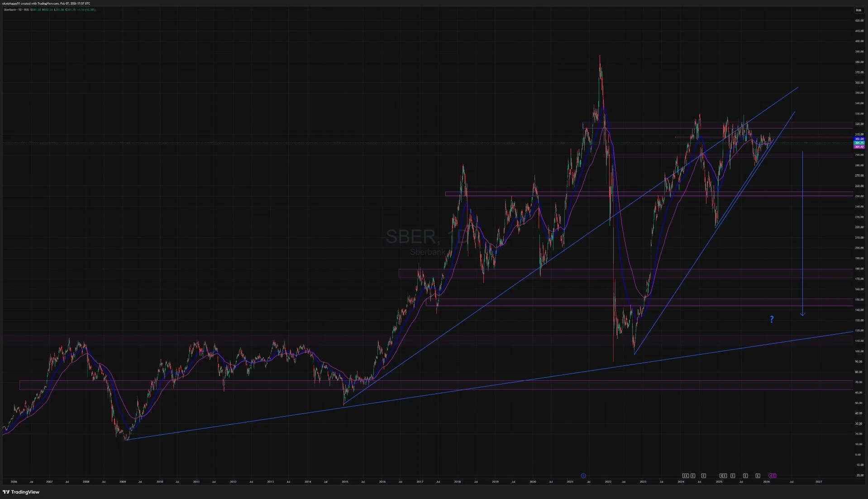
Task: Click the 0.00 label on the price scale
Action: pyautogui.click(x=858, y=455)
